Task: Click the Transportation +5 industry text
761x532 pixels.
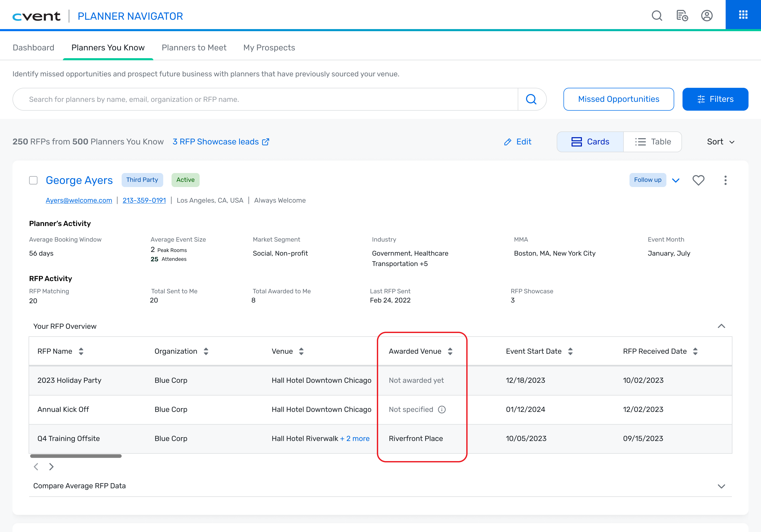Action: [400, 264]
